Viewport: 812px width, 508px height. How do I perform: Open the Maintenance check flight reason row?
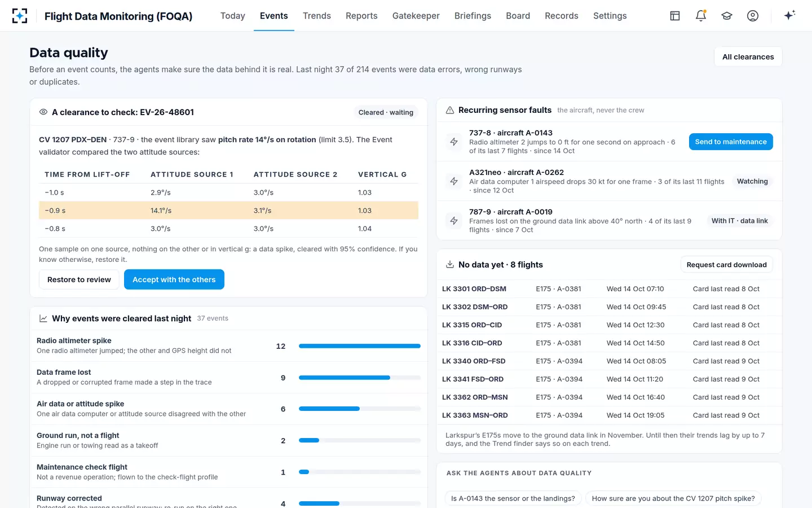(228, 472)
